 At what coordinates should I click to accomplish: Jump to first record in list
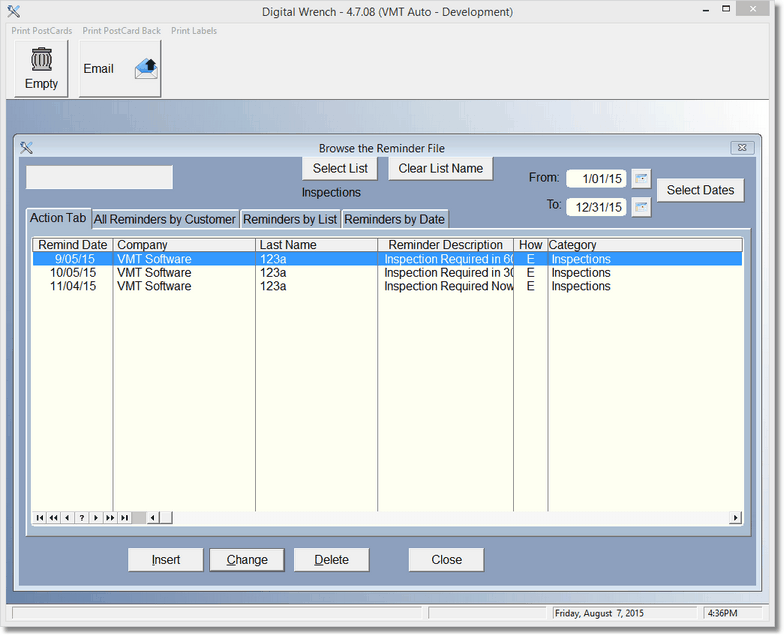pyautogui.click(x=40, y=518)
